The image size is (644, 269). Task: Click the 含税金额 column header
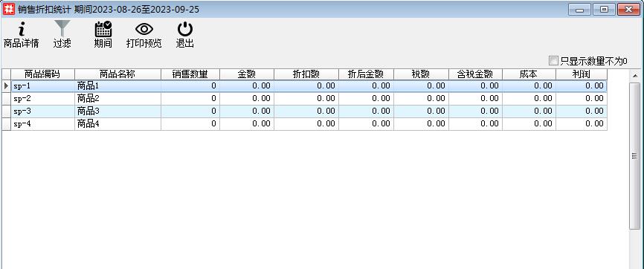click(475, 74)
